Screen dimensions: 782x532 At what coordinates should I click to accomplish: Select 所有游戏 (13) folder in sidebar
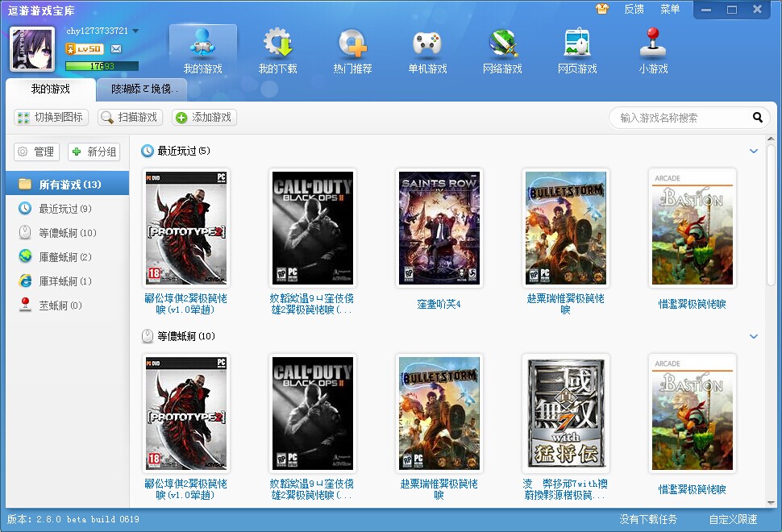pos(68,184)
